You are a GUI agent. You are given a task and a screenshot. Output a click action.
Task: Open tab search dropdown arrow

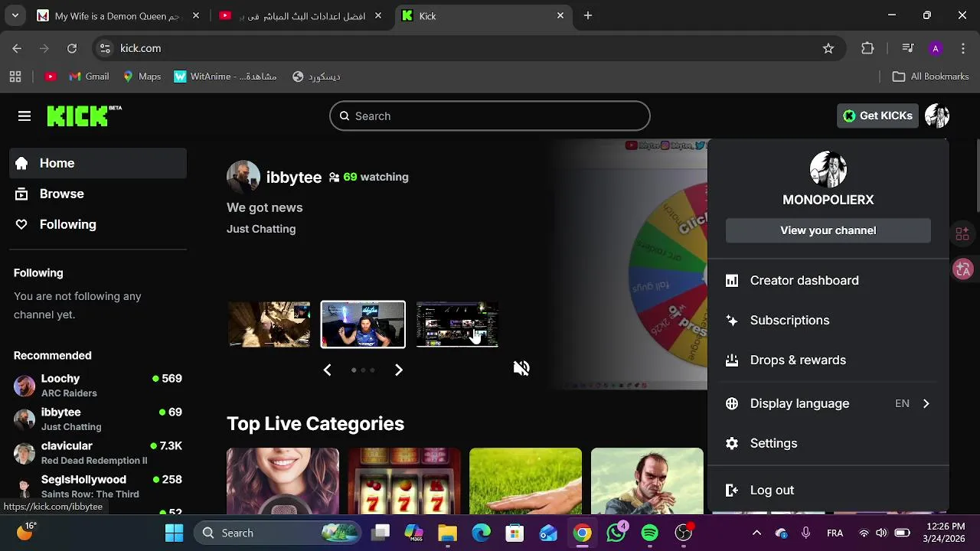pyautogui.click(x=15, y=15)
